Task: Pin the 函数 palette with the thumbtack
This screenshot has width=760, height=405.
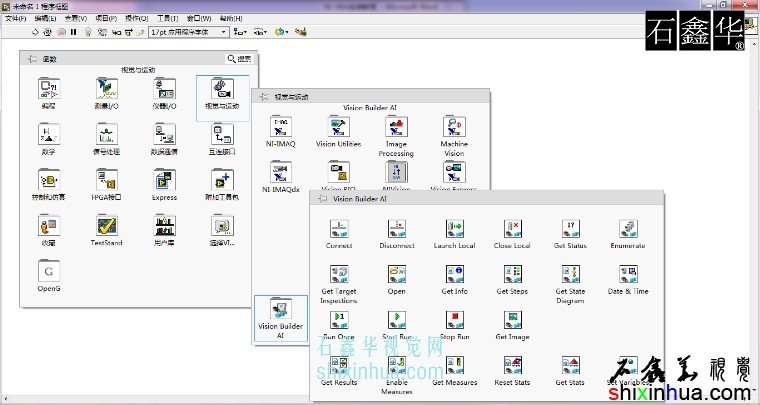Action: [x=32, y=59]
